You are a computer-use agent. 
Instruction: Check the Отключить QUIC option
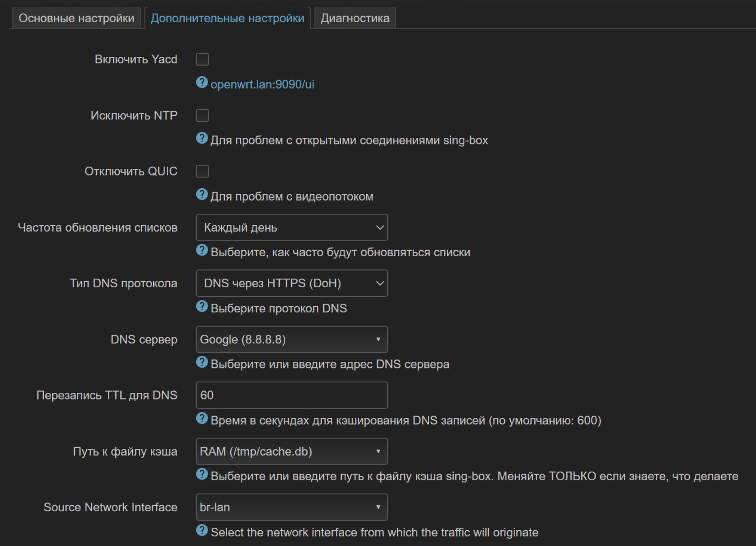point(203,171)
